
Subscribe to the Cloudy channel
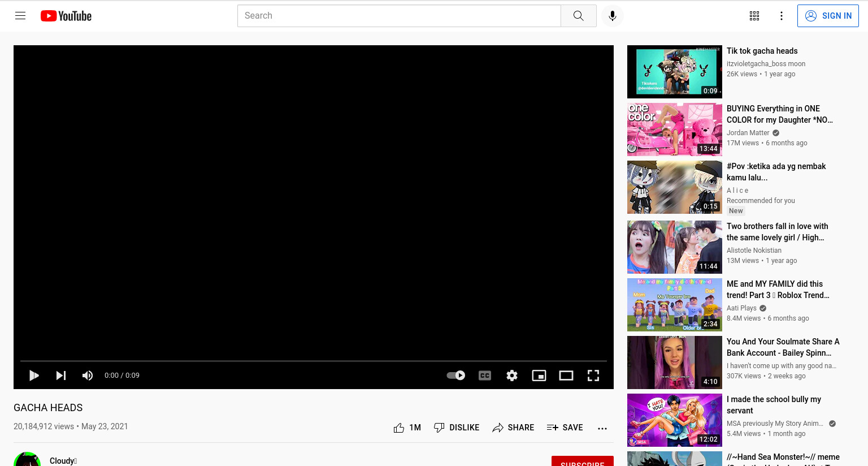click(x=583, y=461)
